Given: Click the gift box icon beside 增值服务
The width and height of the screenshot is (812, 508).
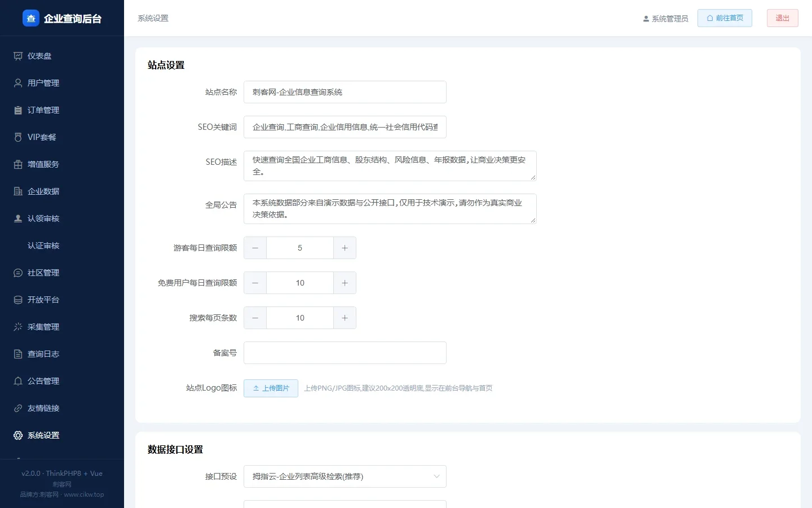Looking at the screenshot, I should [x=18, y=164].
